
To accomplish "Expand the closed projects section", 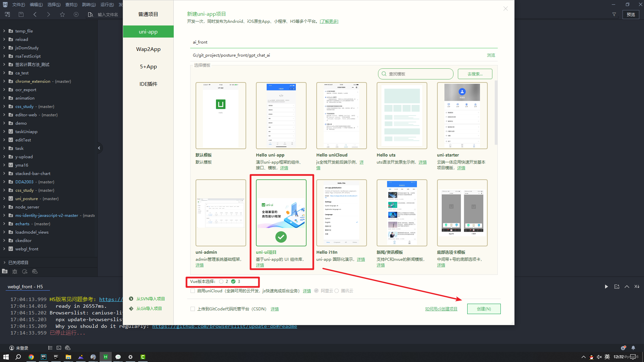I will point(4,262).
